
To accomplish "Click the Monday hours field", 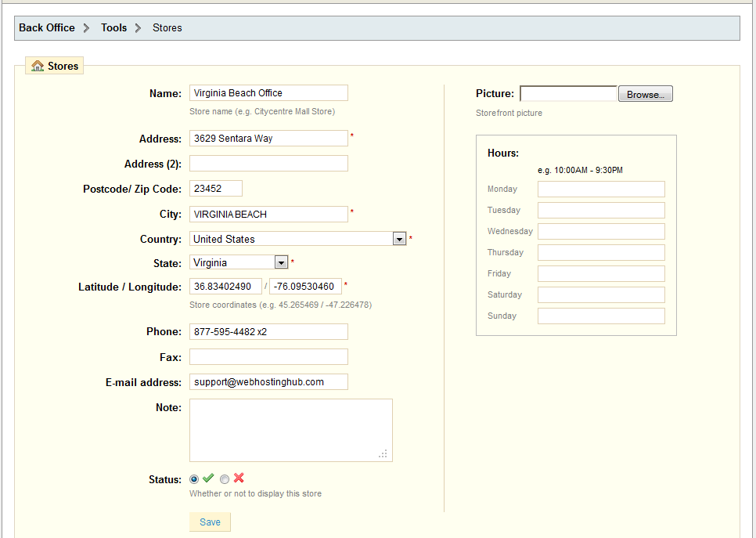I will 601,189.
